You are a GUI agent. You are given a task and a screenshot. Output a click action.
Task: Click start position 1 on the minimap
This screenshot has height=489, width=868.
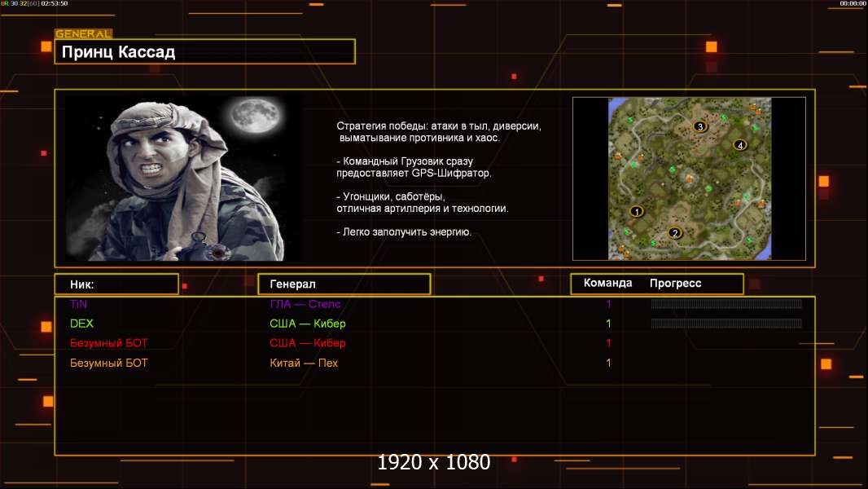pyautogui.click(x=637, y=211)
